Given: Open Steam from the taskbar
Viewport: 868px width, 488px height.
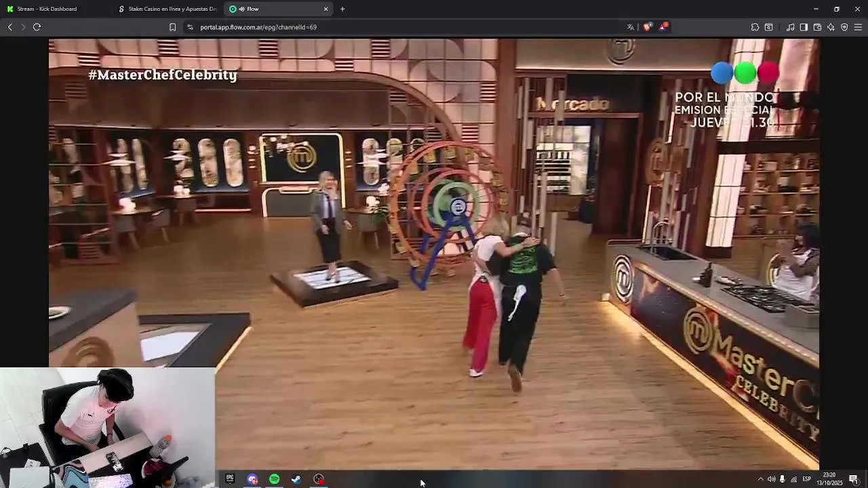Looking at the screenshot, I should (x=296, y=479).
